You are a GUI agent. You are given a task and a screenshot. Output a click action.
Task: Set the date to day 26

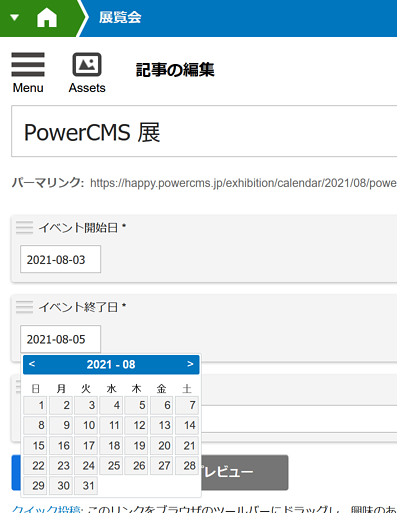click(136, 466)
